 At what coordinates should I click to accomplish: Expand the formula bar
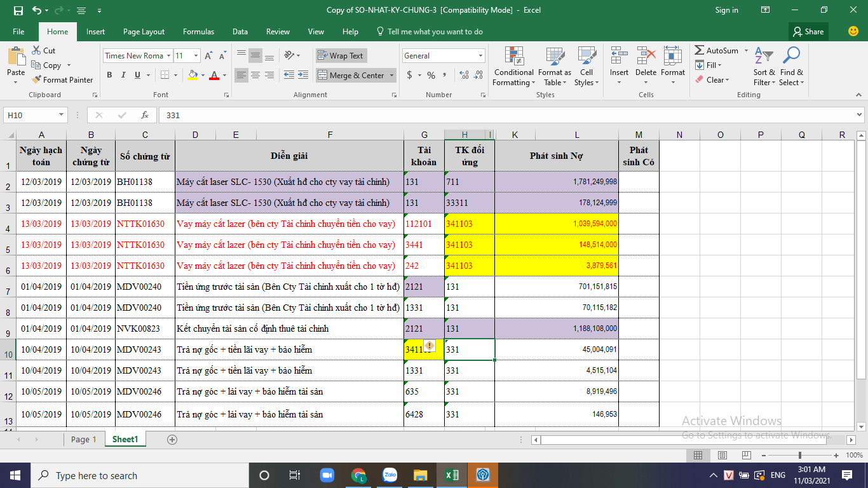tap(859, 115)
